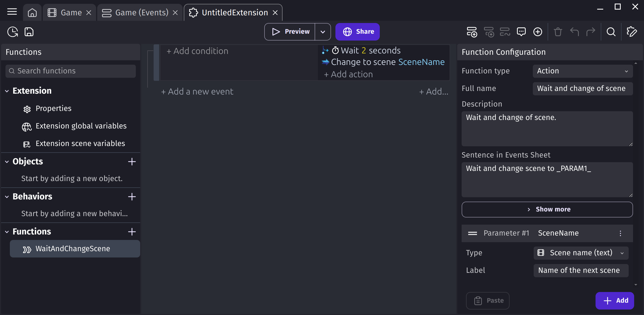Undo the last change
This screenshot has width=644, height=315.
(574, 32)
